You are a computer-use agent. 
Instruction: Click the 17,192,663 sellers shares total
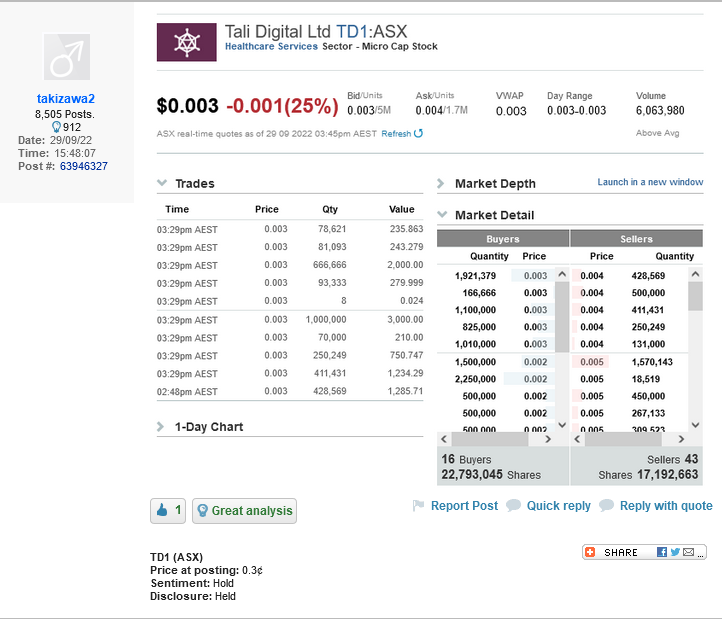(x=648, y=475)
